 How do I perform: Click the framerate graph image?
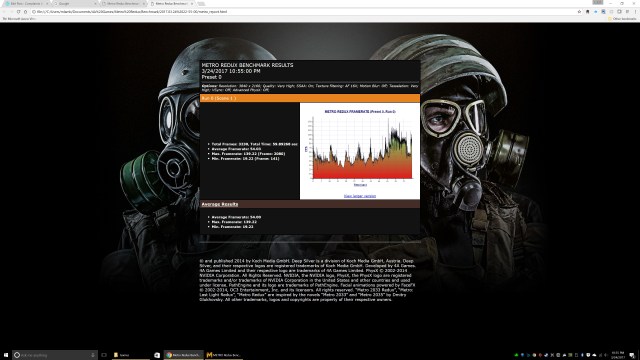click(360, 148)
